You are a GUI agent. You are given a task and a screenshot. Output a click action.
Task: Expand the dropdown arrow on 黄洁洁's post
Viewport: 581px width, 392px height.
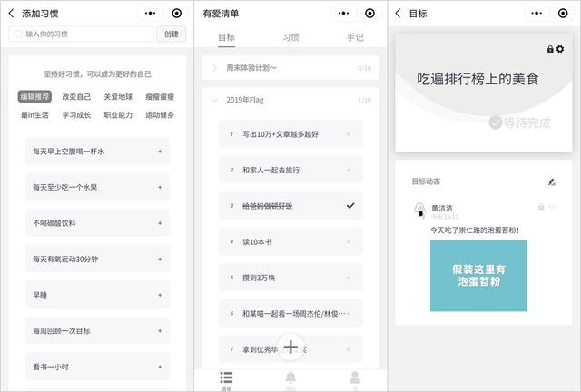552,207
